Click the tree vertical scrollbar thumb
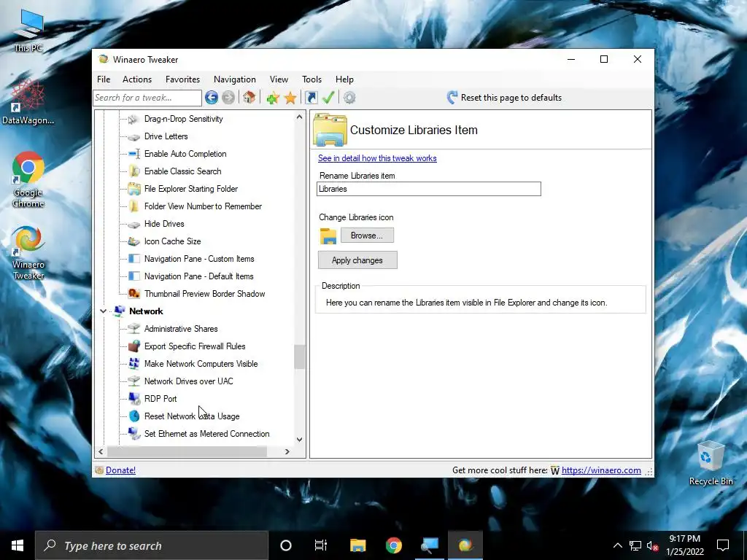The image size is (747, 560). (299, 357)
